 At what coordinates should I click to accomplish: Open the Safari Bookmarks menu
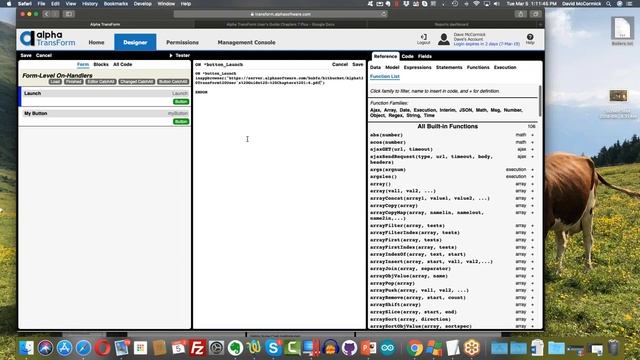116,4
